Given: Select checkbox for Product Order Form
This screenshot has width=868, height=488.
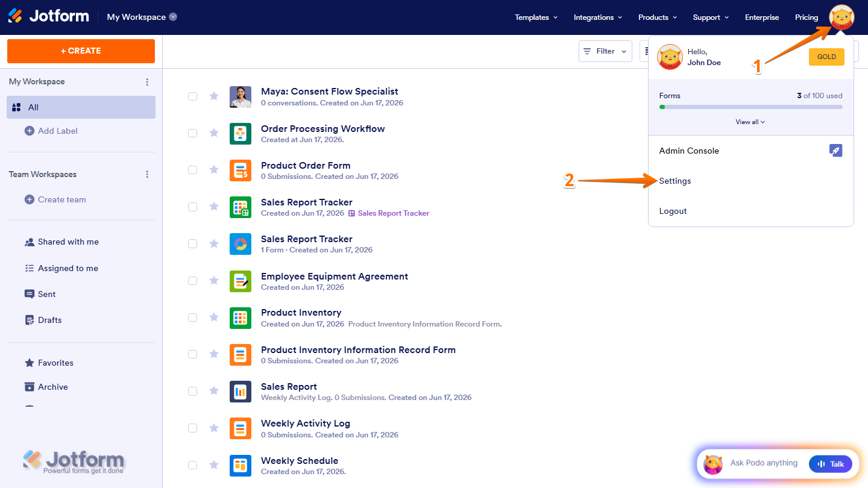Looking at the screenshot, I should [x=192, y=170].
